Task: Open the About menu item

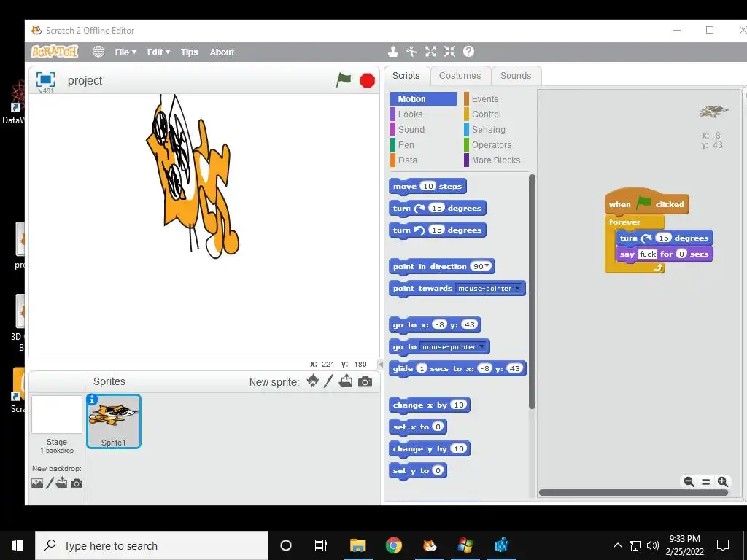Action: tap(222, 52)
